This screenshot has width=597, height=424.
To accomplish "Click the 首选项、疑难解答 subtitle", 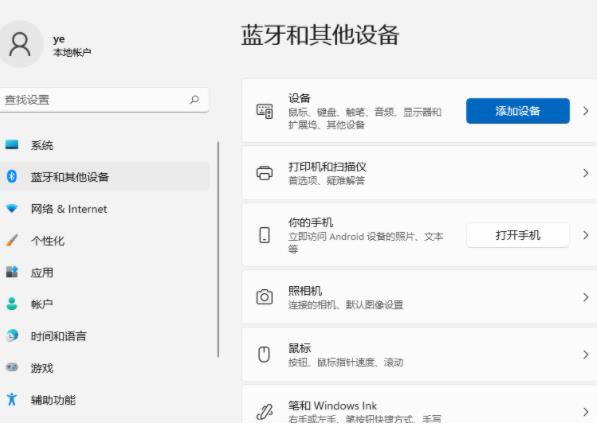I will [x=327, y=180].
